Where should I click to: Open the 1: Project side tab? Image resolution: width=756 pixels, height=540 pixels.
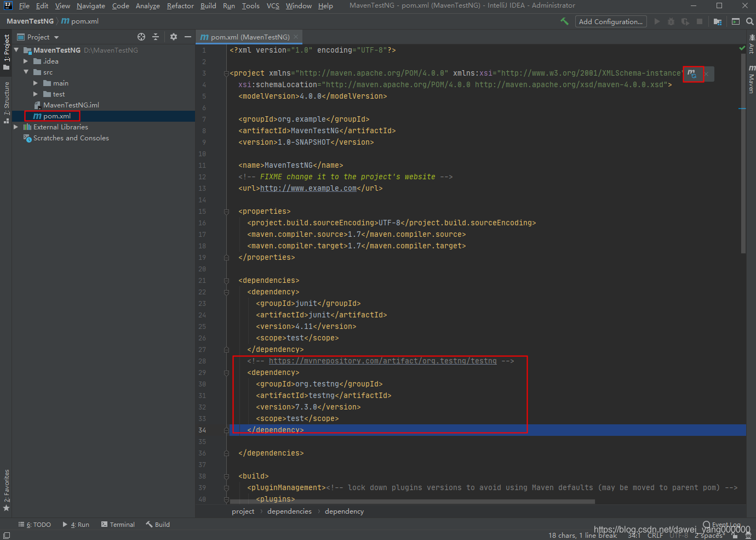coord(7,52)
